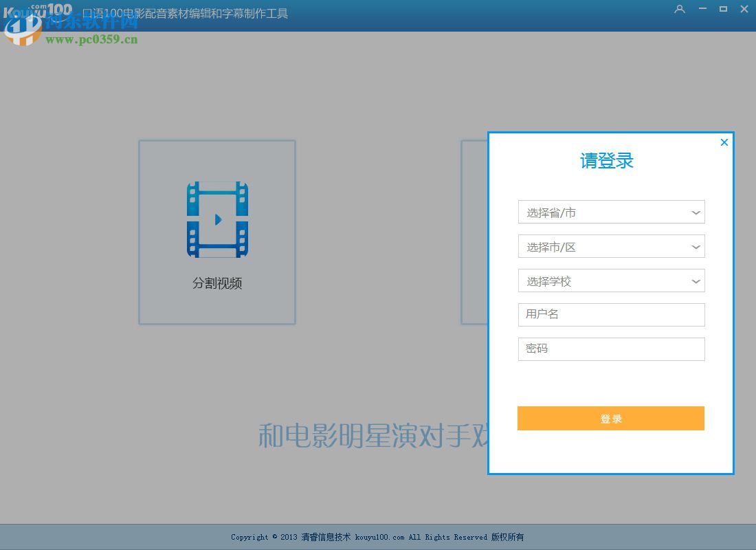
Task: Open the 选择学校 school selection dropdown
Action: coord(611,280)
